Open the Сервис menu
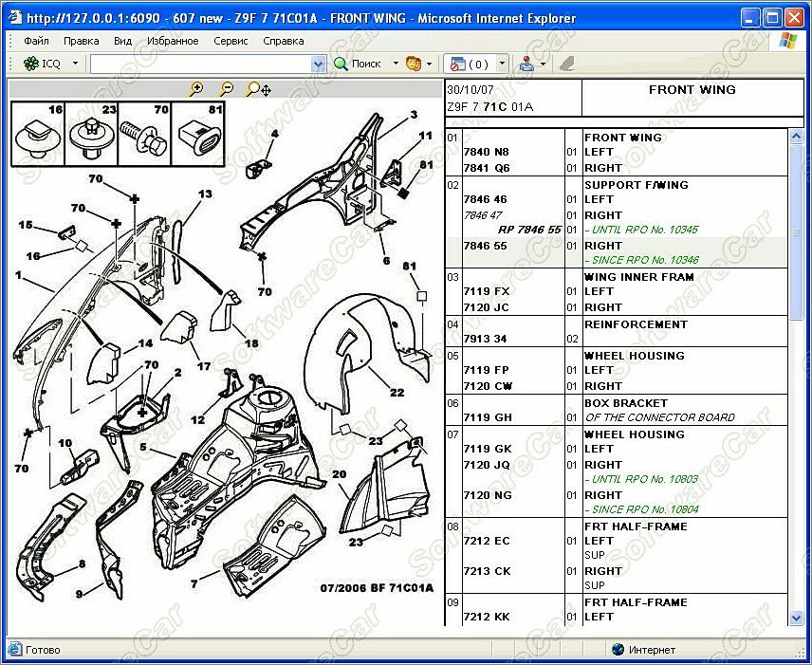Viewport: 812px width, 665px height. tap(231, 41)
